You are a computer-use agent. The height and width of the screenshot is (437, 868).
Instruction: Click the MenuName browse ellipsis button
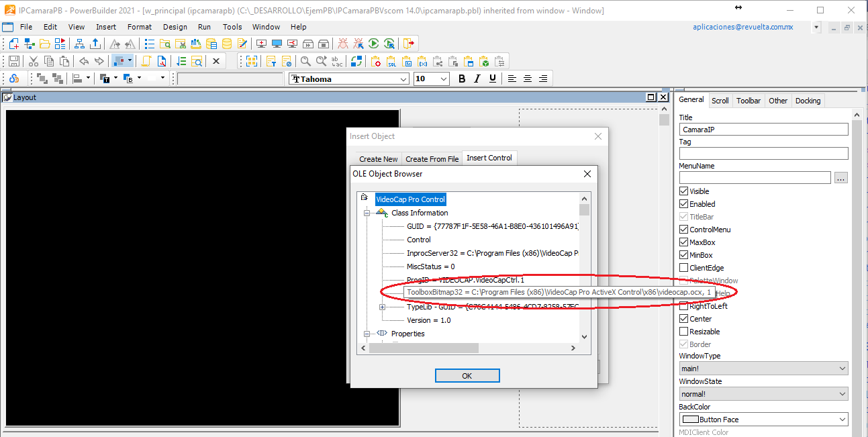[x=841, y=178]
